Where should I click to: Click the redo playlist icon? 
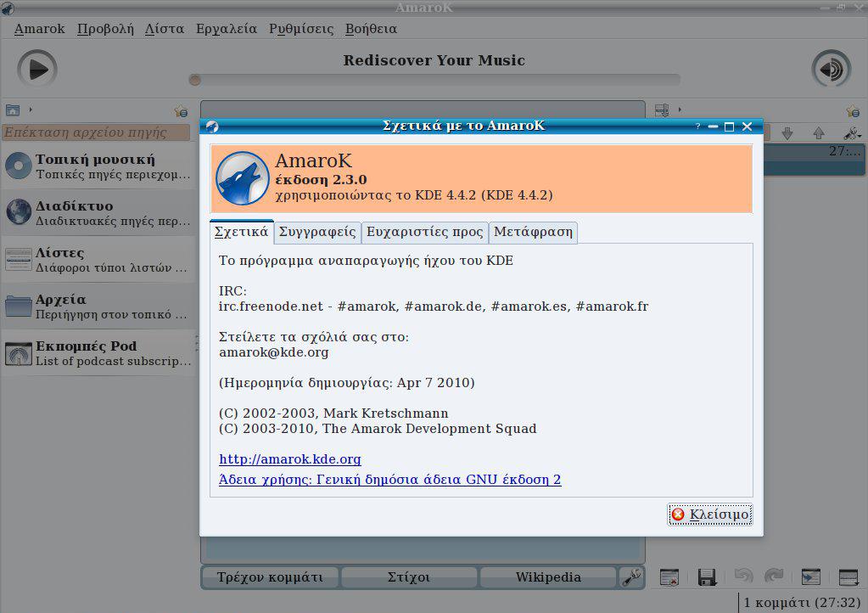pyautogui.click(x=774, y=576)
